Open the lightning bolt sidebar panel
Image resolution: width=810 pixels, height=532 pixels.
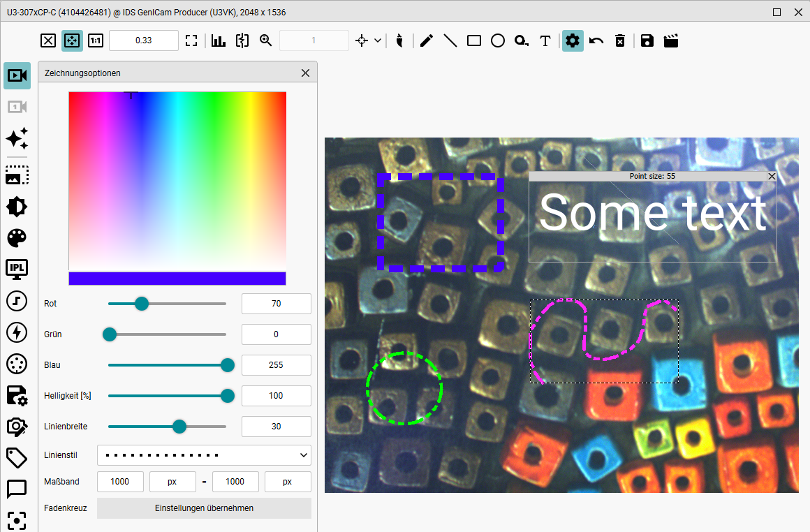point(17,332)
